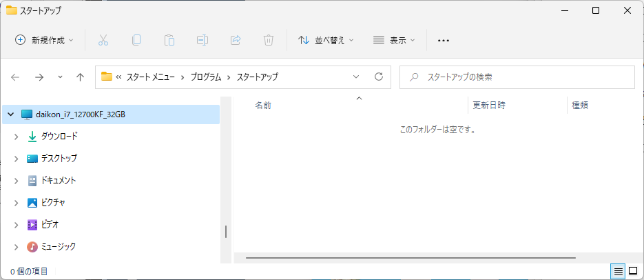Click the このフォルダーは空です。 message
The width and height of the screenshot is (644, 280).
click(437, 130)
